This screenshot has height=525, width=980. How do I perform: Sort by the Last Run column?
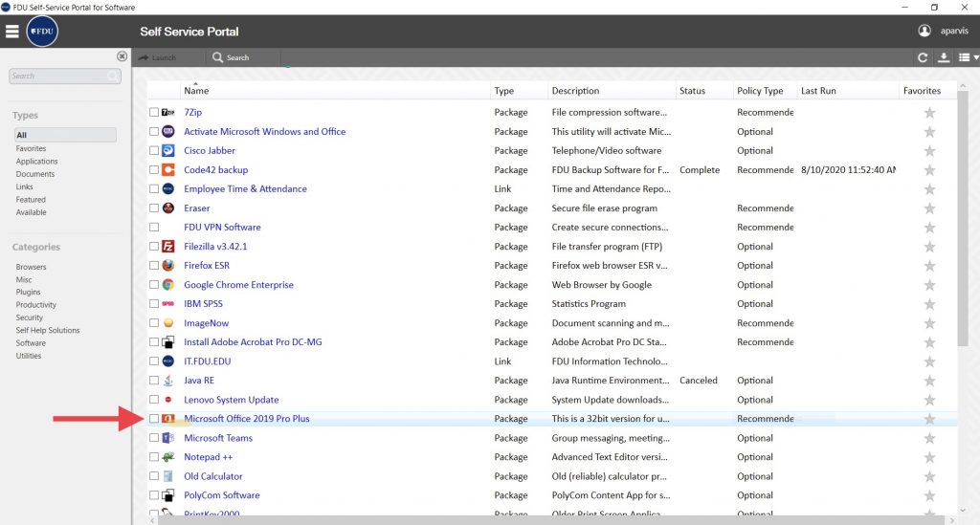pos(818,91)
